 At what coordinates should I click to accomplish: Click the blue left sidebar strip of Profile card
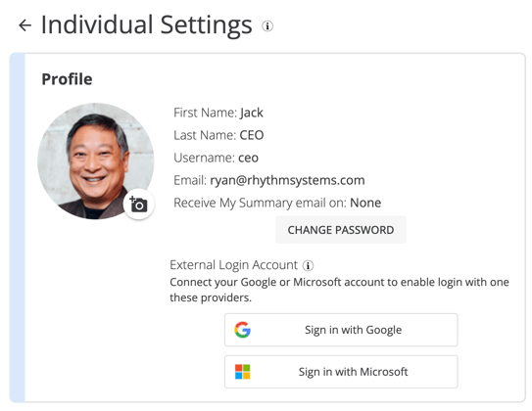coord(17,228)
